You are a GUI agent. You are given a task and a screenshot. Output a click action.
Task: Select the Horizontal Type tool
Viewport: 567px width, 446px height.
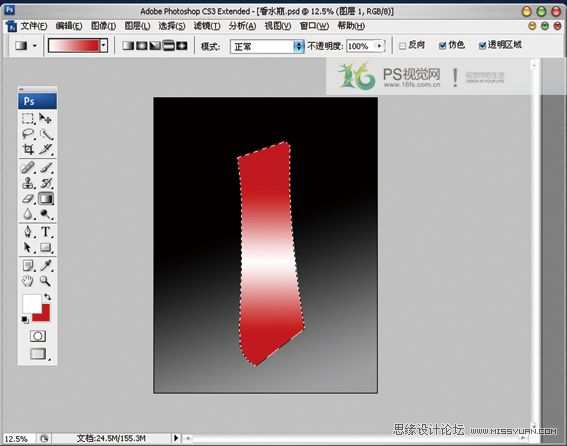click(46, 232)
